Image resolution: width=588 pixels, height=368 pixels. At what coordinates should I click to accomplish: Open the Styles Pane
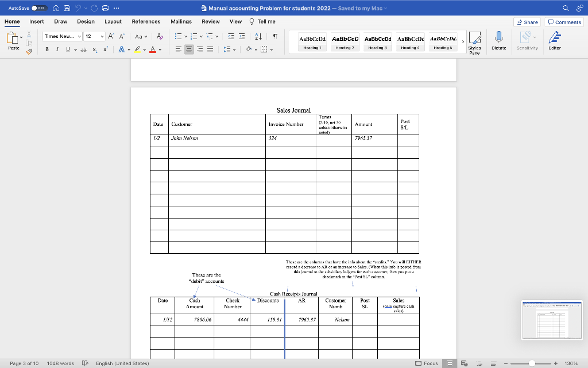(x=475, y=41)
